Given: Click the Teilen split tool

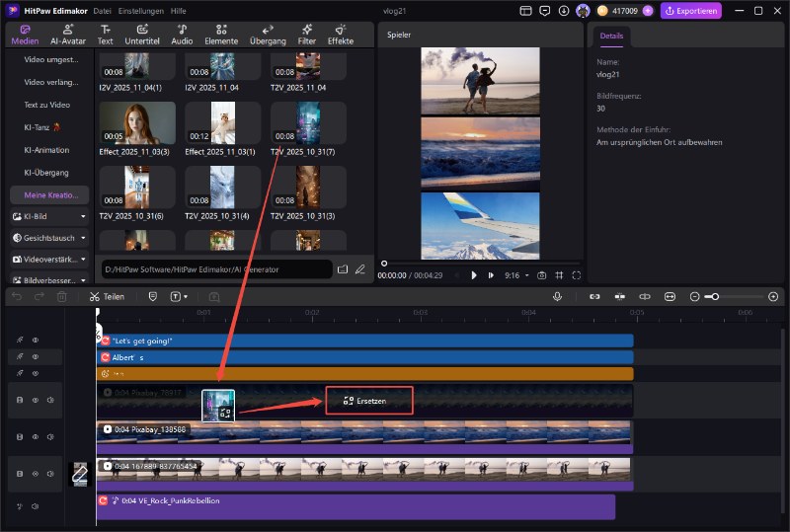Looking at the screenshot, I should tap(106, 296).
